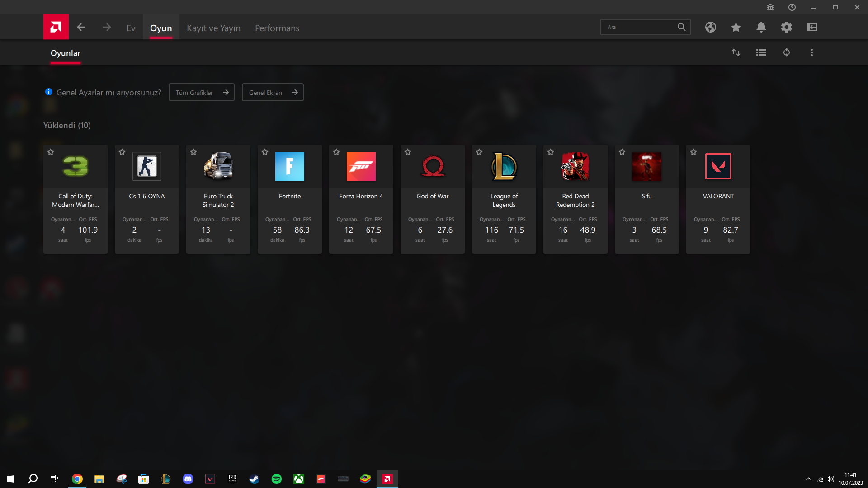Open the three-dot more options menu
Image resolution: width=868 pixels, height=488 pixels.
(x=811, y=52)
